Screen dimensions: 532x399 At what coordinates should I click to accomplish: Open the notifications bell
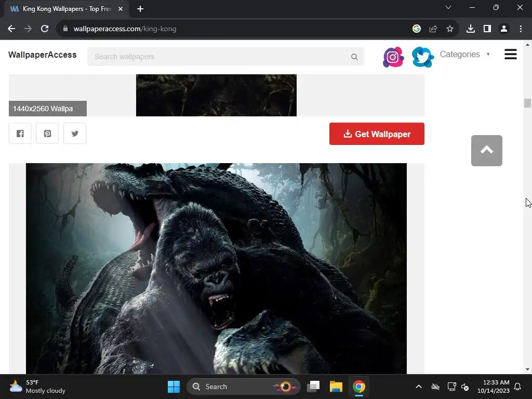pyautogui.click(x=518, y=387)
